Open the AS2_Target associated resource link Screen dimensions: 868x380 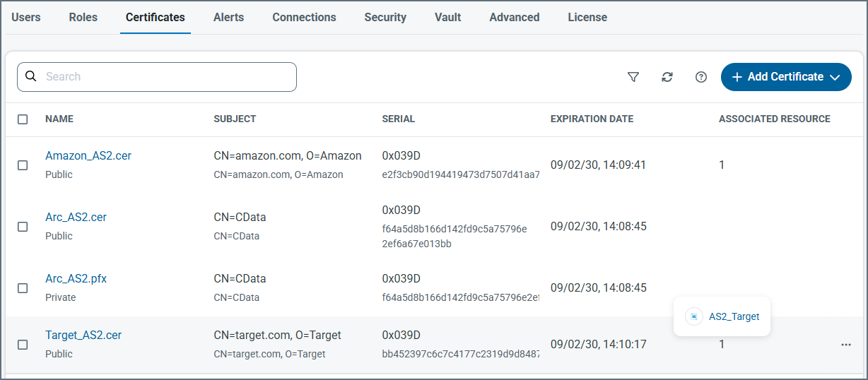(734, 316)
